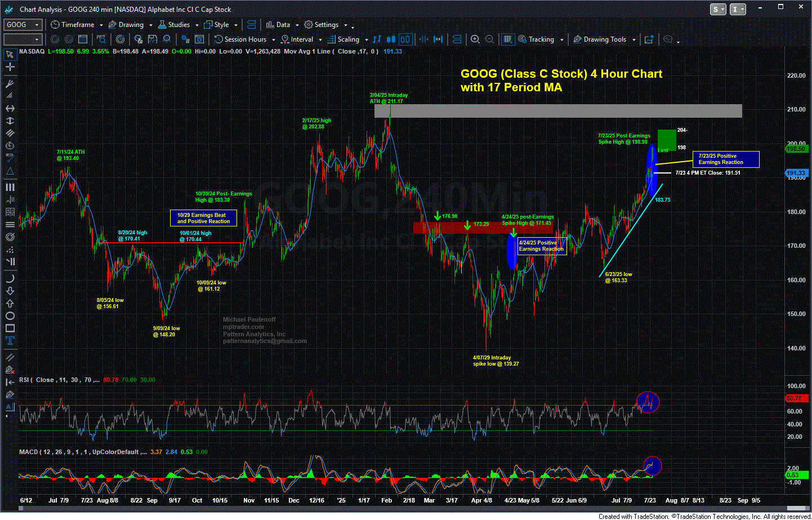This screenshot has height=520, width=812.
Task: Select the trendline tool near toolbar bottom
Action: coord(10,357)
